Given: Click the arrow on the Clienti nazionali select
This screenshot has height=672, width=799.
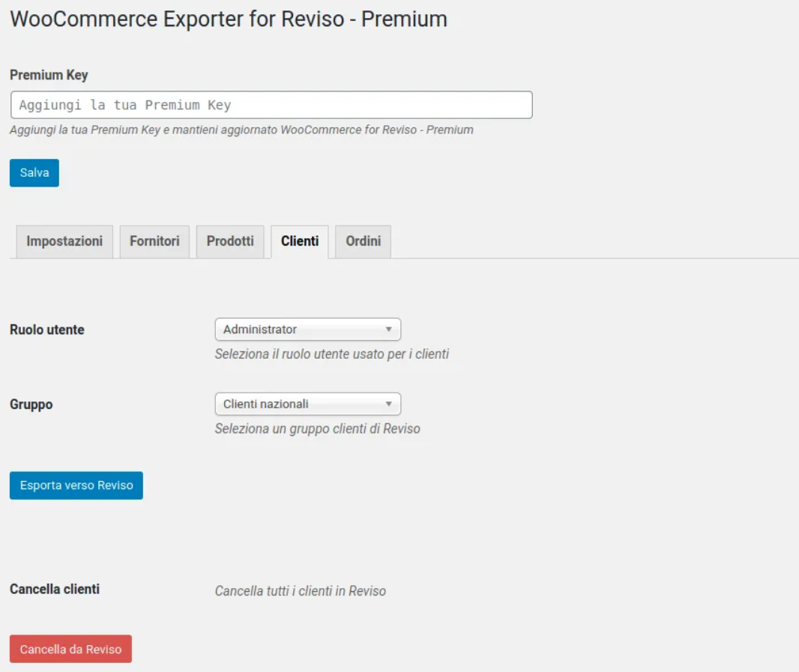Looking at the screenshot, I should (388, 404).
